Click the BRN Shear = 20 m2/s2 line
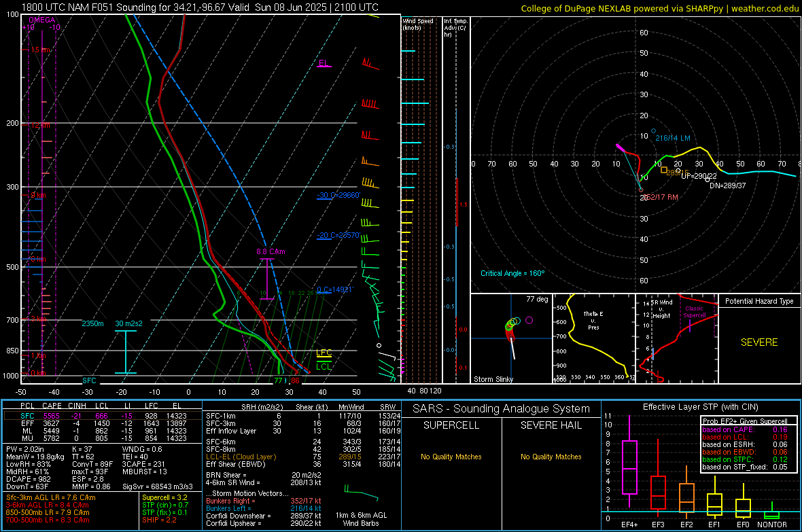The width and height of the screenshot is (802, 532). coord(264,475)
